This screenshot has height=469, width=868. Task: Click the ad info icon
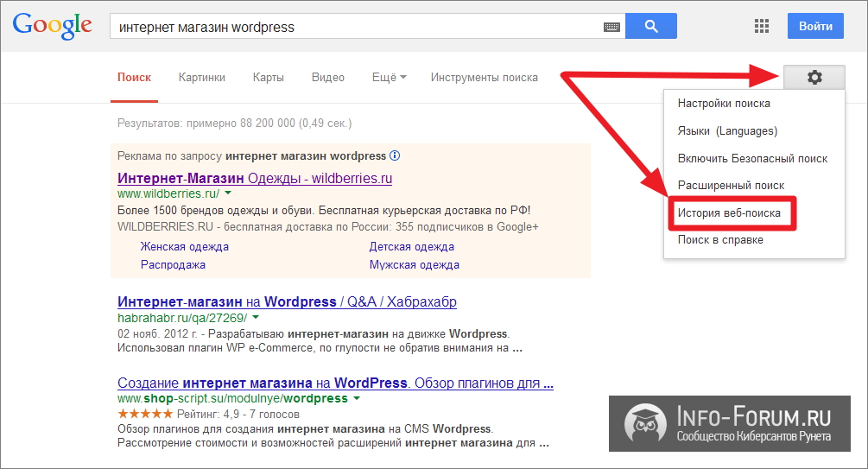coord(395,155)
